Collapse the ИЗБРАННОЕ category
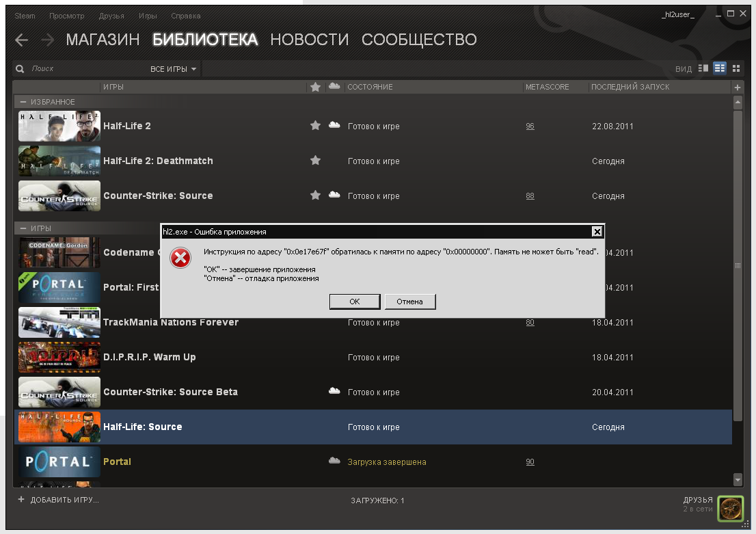756x534 pixels. click(23, 102)
